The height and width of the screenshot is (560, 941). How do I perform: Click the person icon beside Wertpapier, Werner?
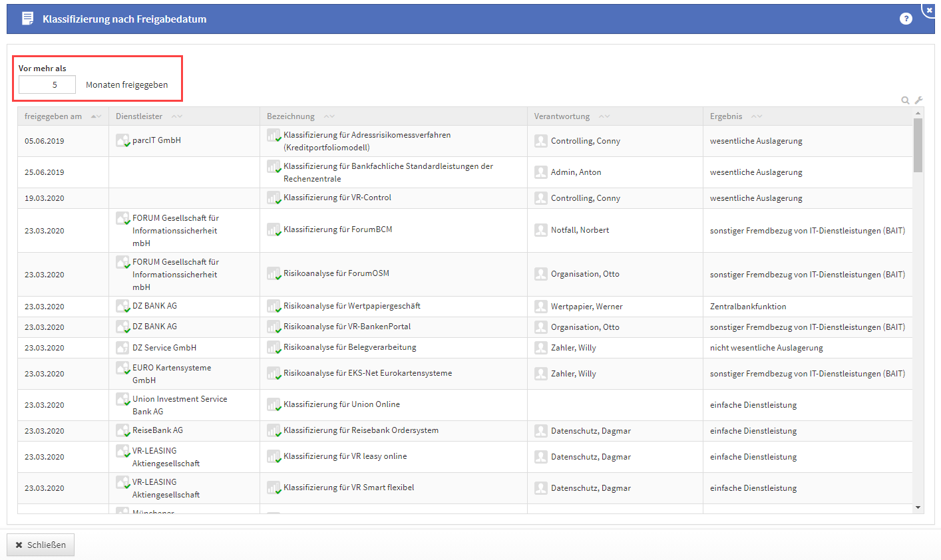tap(541, 307)
